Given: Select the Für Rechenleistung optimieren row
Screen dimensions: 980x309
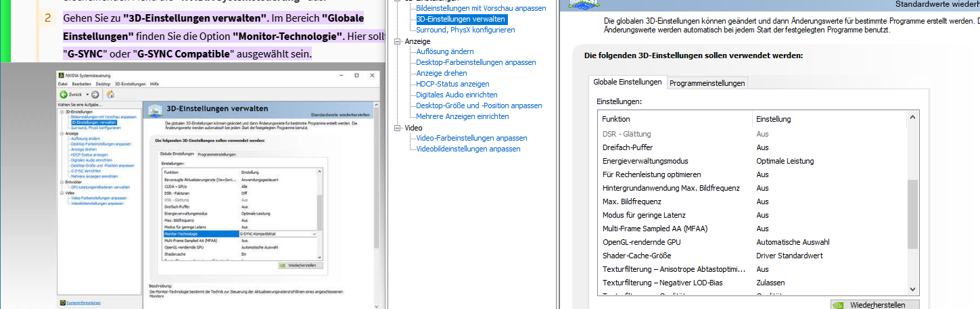Looking at the screenshot, I should [x=752, y=174].
